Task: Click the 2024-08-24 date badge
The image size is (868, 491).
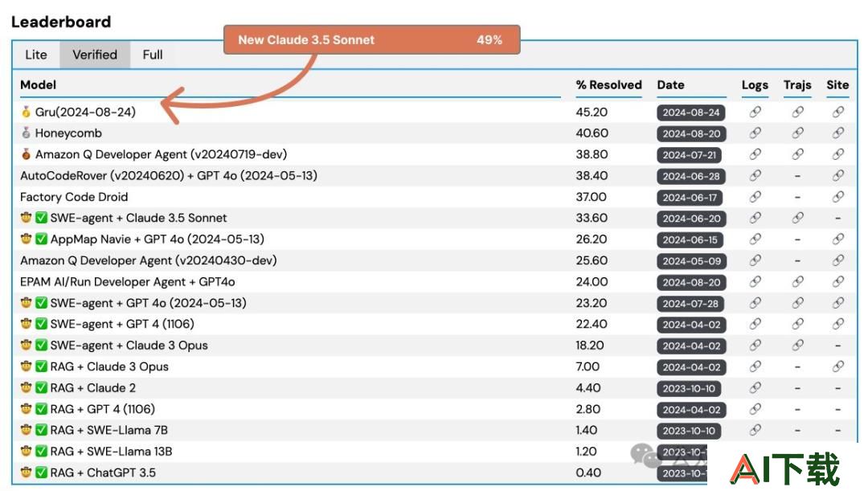Action: (691, 113)
